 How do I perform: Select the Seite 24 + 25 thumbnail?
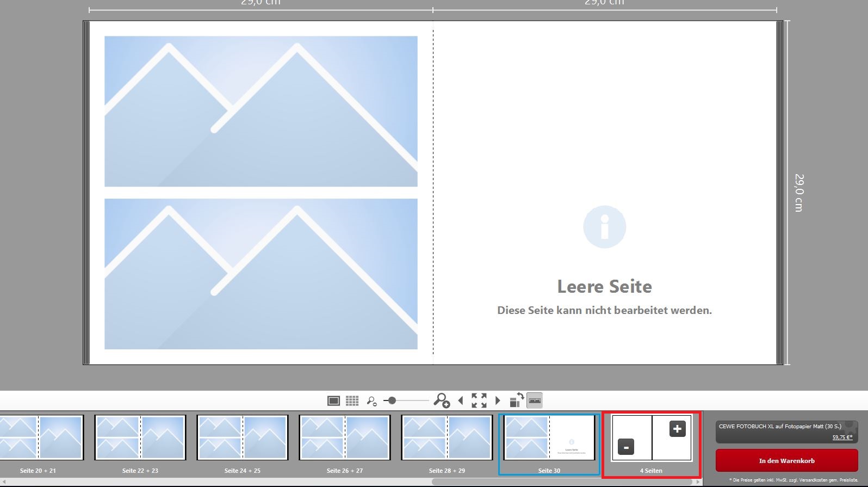[x=242, y=437]
